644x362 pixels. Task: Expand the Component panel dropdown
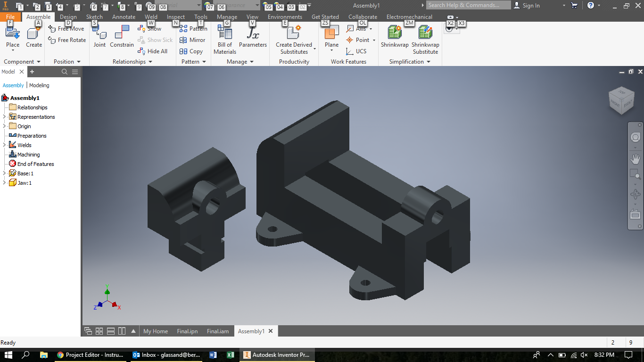tap(38, 62)
